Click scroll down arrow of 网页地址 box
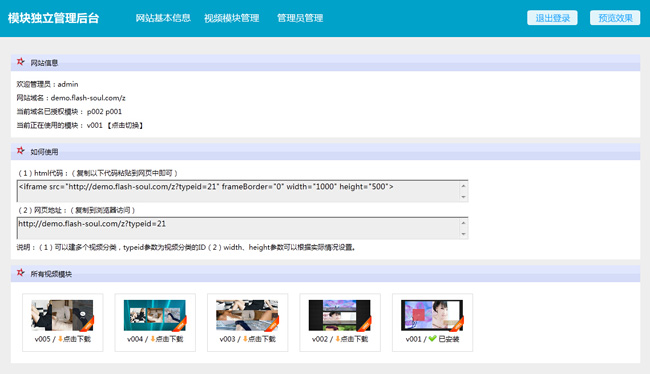Screen dimensions: 650x374 (463, 234)
